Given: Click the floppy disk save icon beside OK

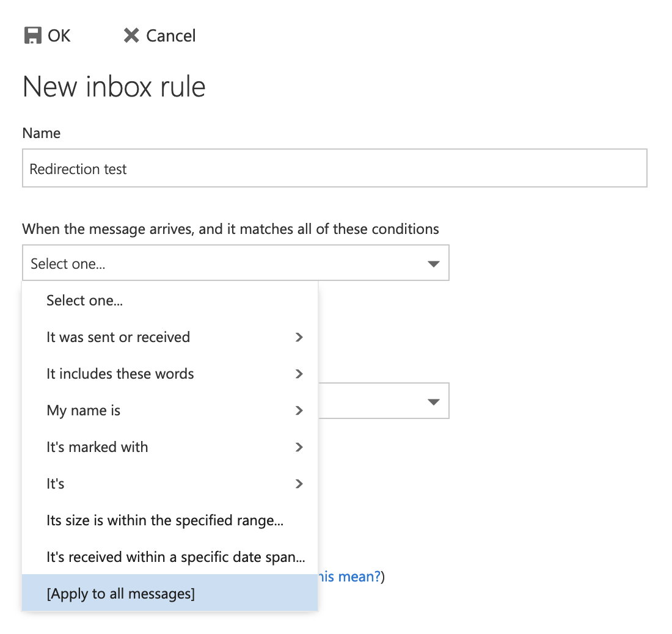Looking at the screenshot, I should tap(32, 35).
